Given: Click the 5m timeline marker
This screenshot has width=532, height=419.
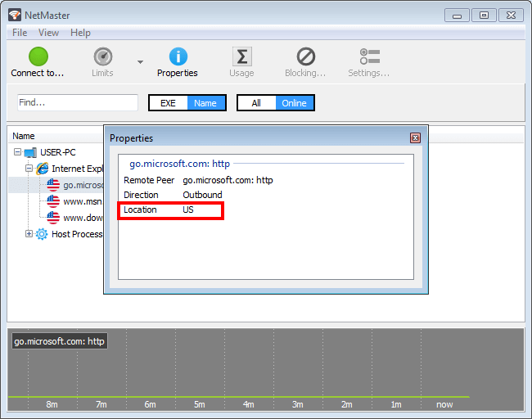Looking at the screenshot, I should (x=200, y=404).
